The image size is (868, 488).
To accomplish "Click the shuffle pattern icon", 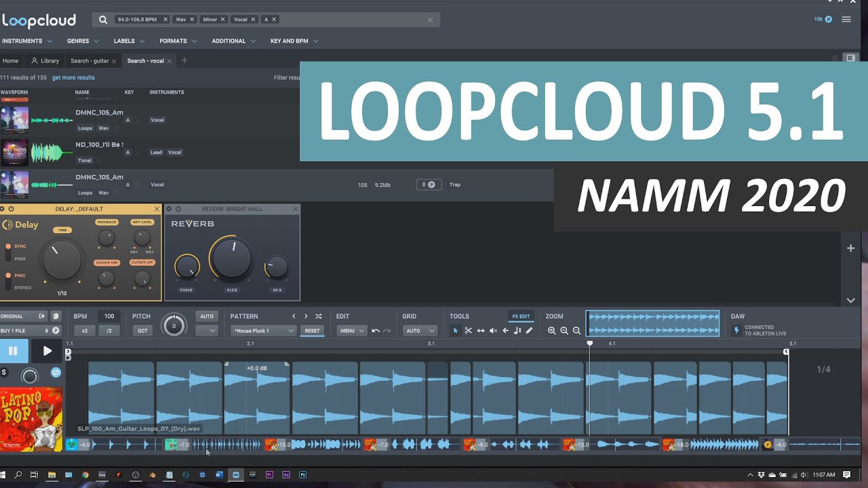I will click(x=318, y=316).
